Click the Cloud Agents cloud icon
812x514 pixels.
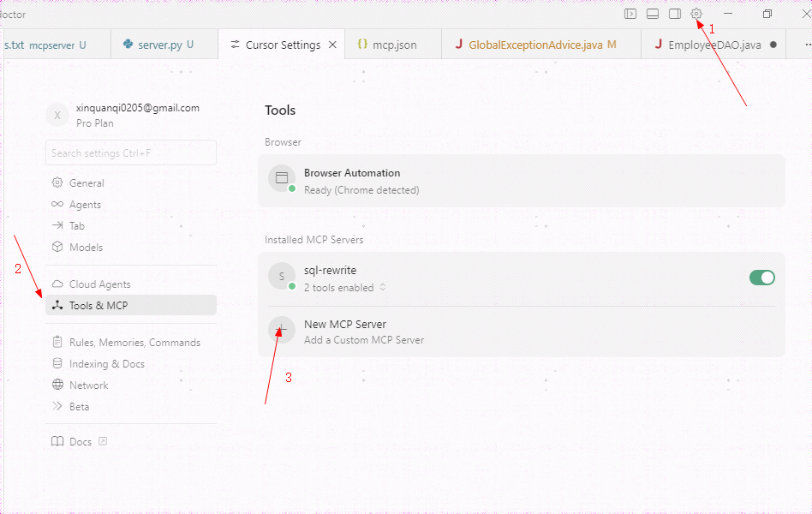coord(57,284)
